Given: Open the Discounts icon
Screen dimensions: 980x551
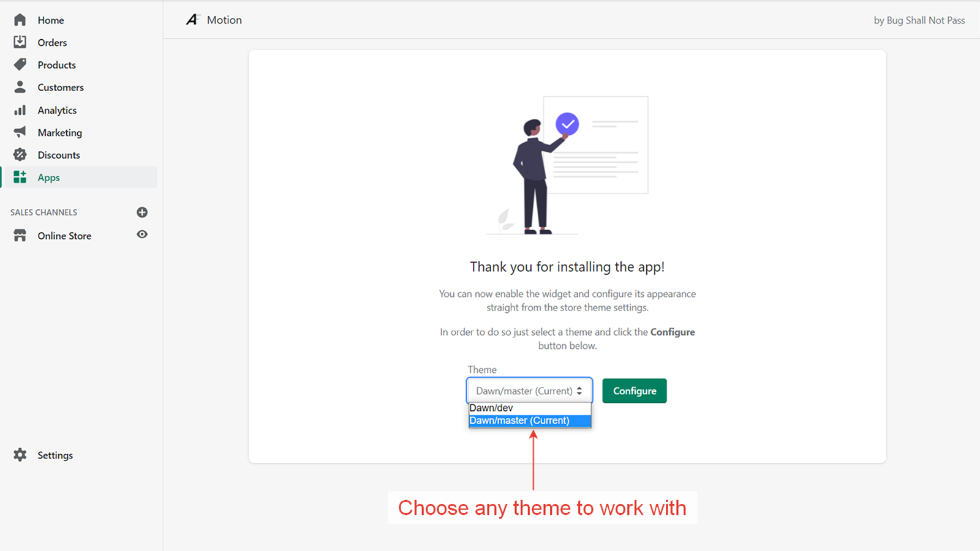Looking at the screenshot, I should click(20, 155).
